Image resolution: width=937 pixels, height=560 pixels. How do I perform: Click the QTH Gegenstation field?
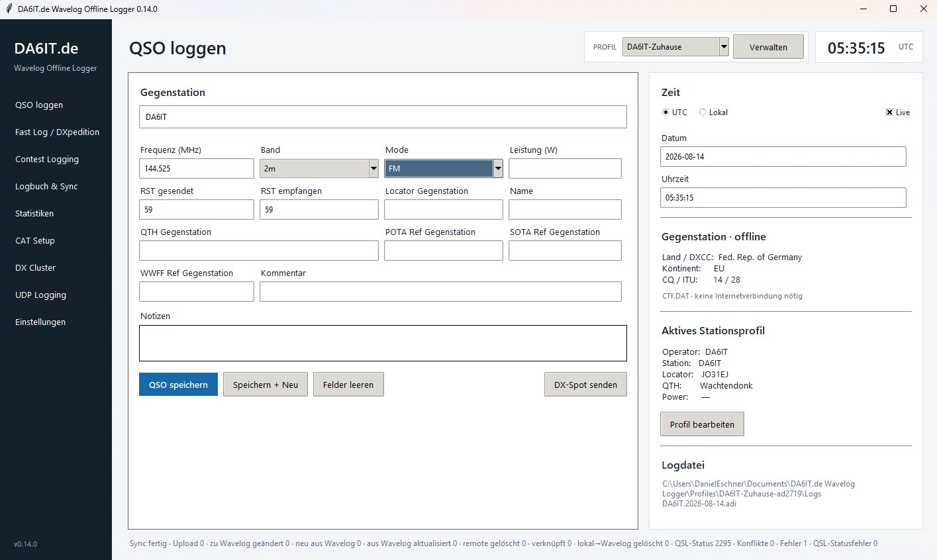pos(259,250)
